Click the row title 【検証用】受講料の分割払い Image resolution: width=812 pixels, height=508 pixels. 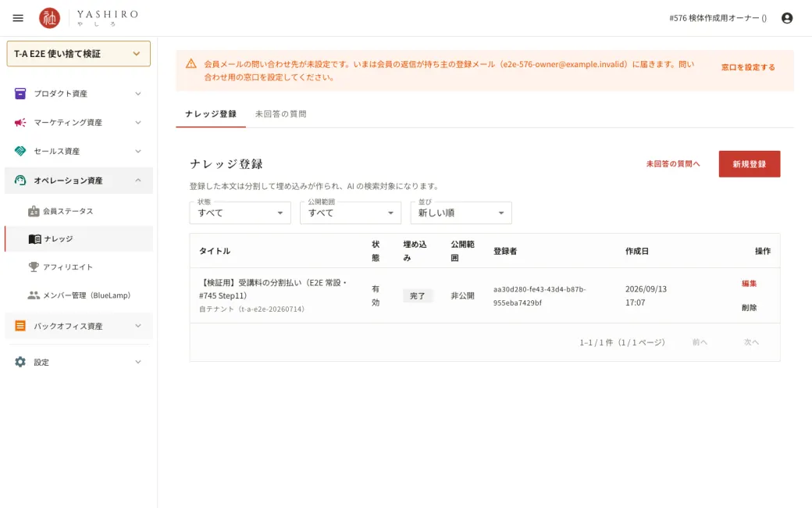pos(273,289)
